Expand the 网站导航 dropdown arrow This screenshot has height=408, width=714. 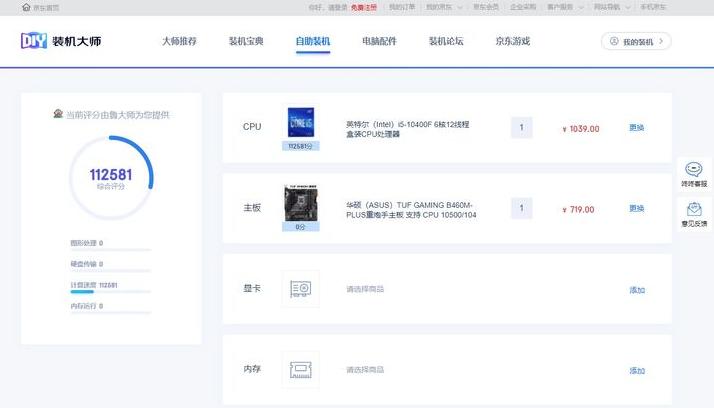pyautogui.click(x=628, y=7)
